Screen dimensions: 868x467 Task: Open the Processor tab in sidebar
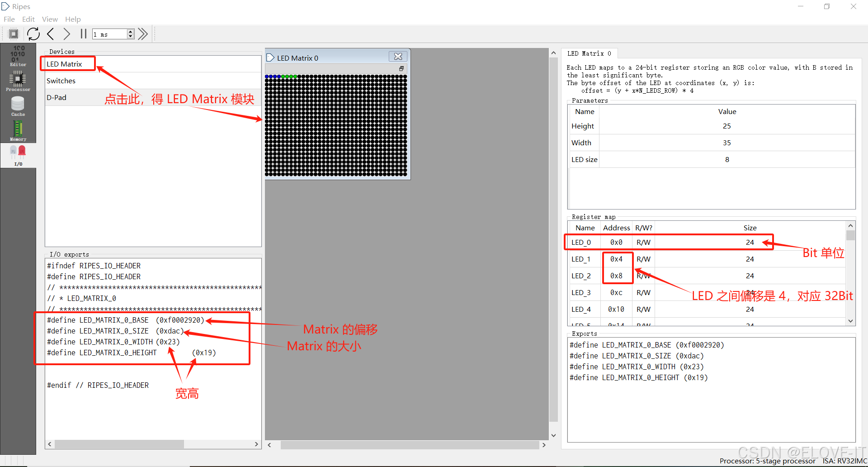(18, 81)
